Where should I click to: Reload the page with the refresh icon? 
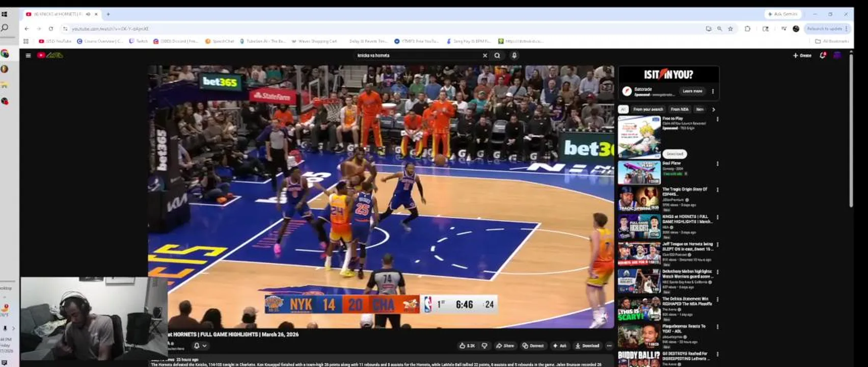click(50, 29)
